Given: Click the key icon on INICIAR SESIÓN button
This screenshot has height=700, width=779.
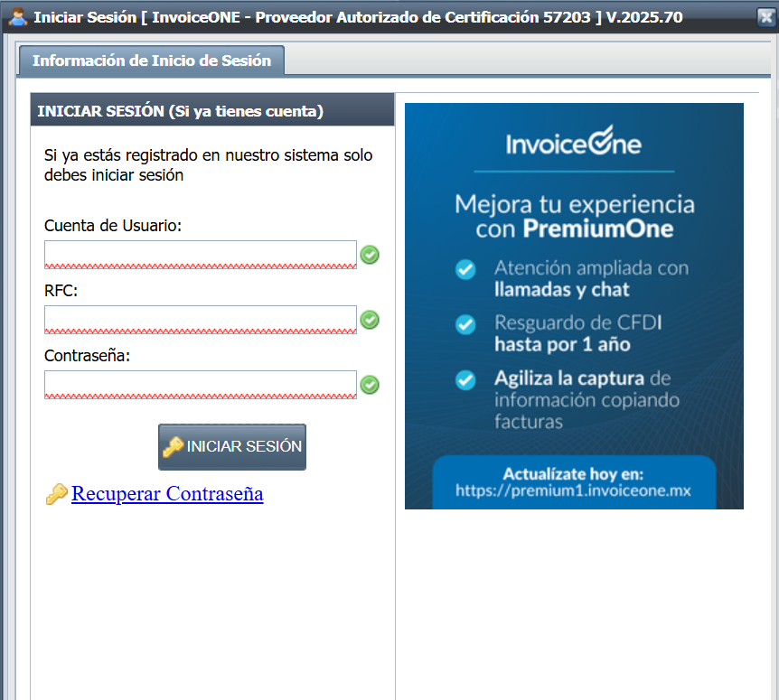Looking at the screenshot, I should [x=174, y=446].
